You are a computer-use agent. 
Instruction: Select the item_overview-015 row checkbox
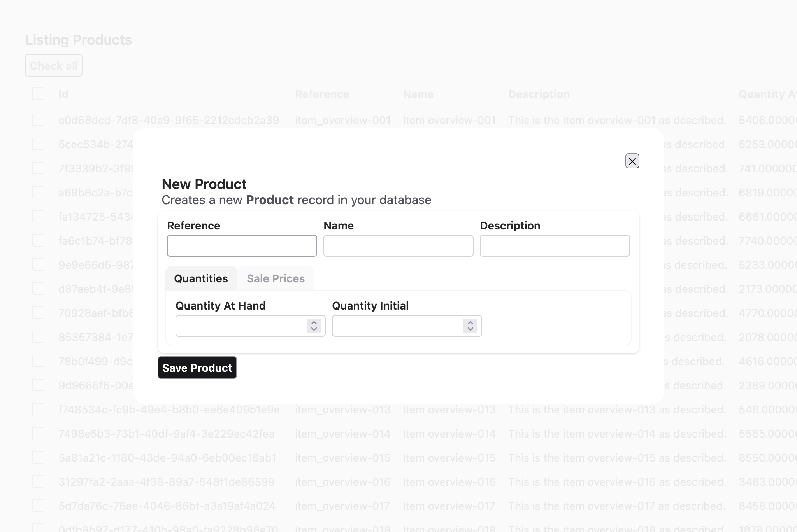(38, 457)
